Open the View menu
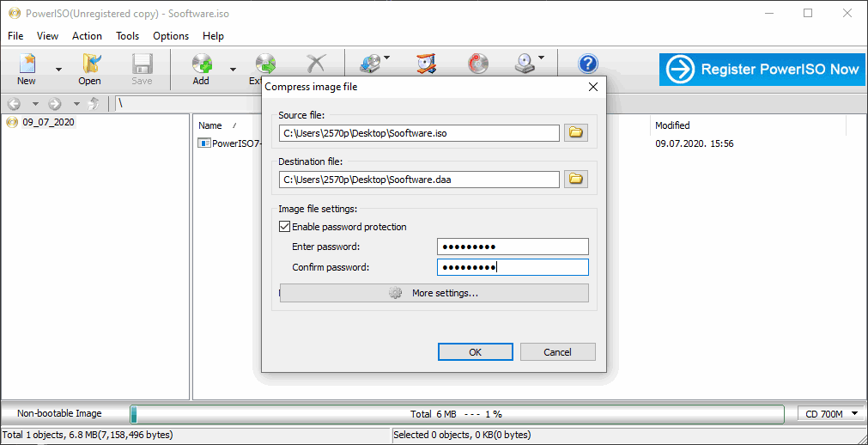 point(47,36)
